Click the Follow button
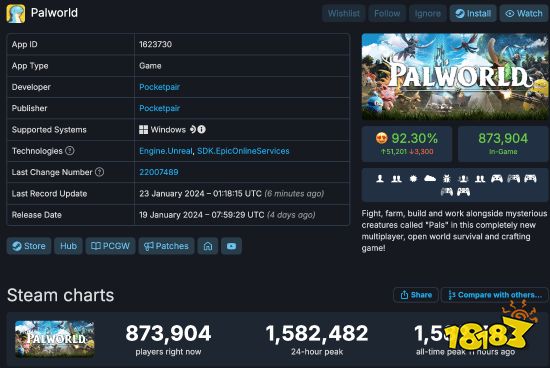 point(387,13)
